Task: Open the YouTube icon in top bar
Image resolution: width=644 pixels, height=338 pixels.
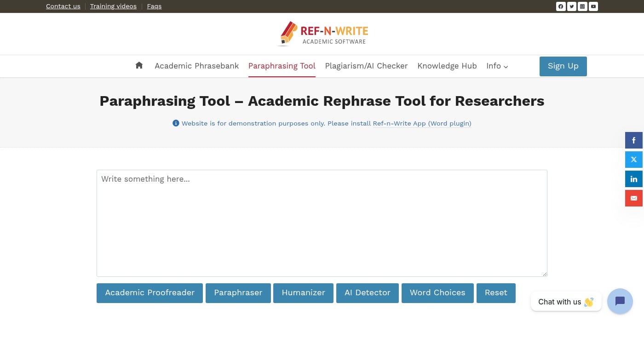Action: 593,6
